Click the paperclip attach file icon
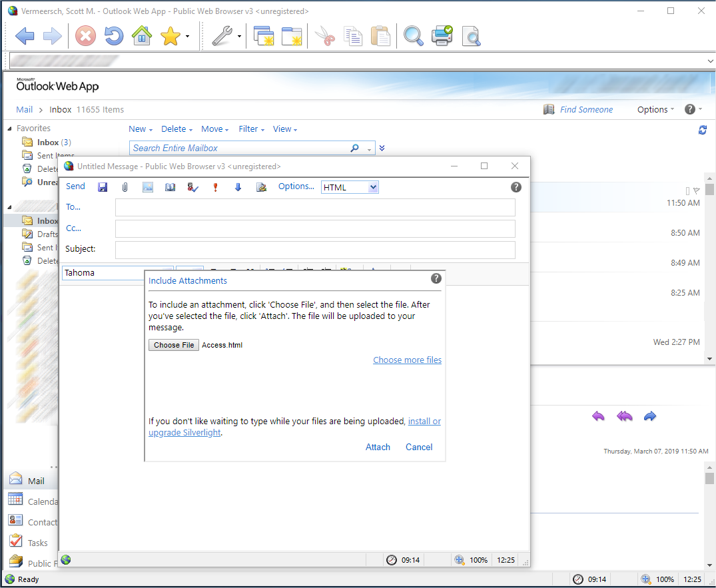716x588 pixels. point(125,187)
